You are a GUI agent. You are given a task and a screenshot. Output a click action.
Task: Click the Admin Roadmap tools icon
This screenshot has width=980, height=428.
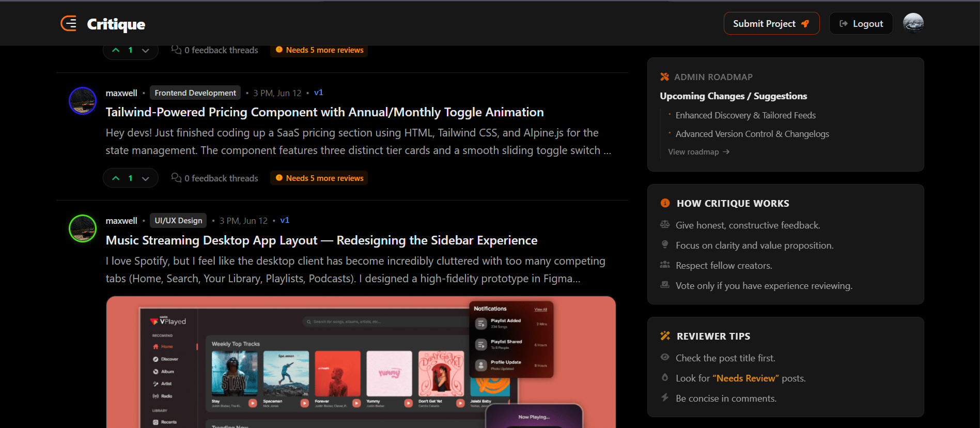pyautogui.click(x=664, y=77)
